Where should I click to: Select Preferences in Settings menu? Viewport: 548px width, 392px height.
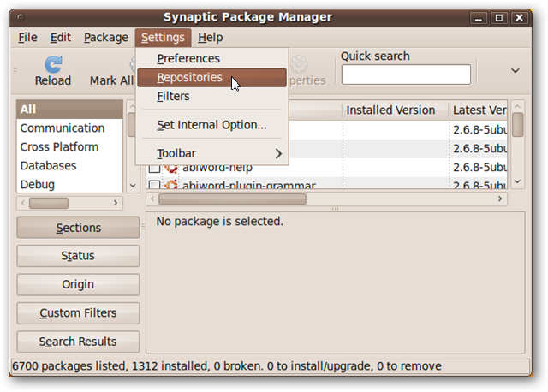click(188, 59)
